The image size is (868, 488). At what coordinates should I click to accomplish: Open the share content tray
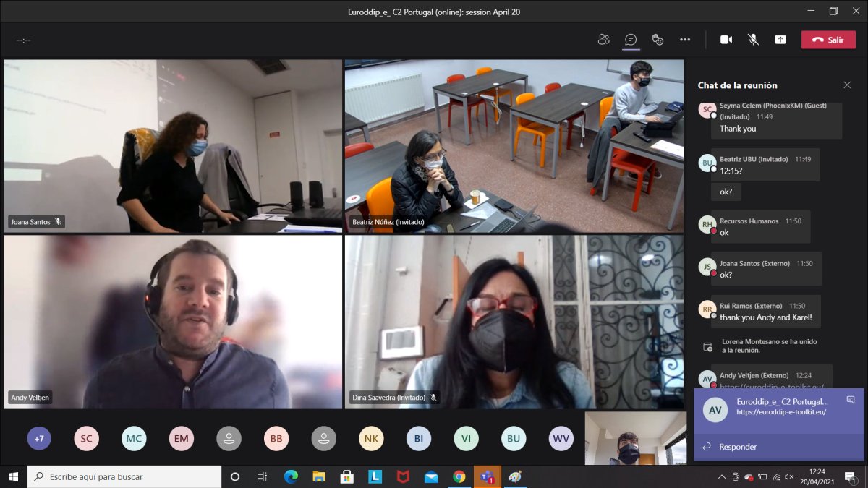point(780,40)
